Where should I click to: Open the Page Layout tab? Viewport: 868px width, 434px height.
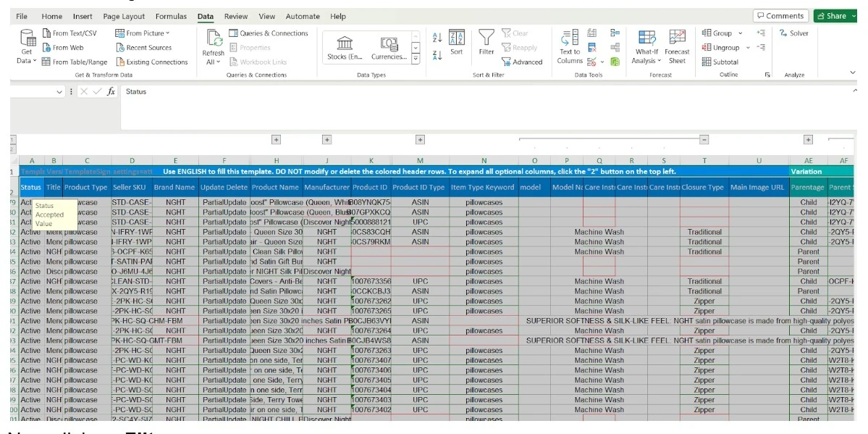124,16
